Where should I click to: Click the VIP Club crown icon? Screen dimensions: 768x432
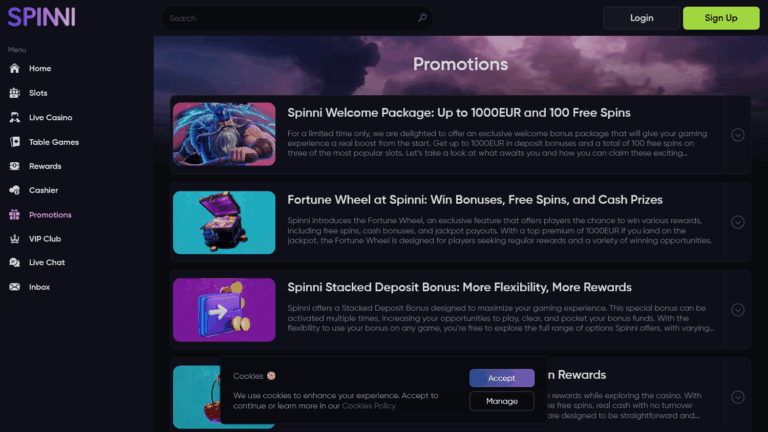pos(15,239)
